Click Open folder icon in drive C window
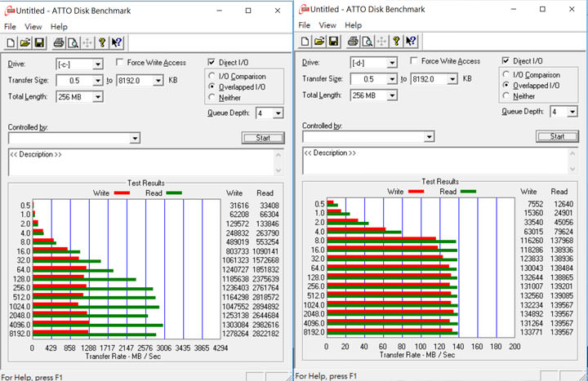 tap(24, 42)
